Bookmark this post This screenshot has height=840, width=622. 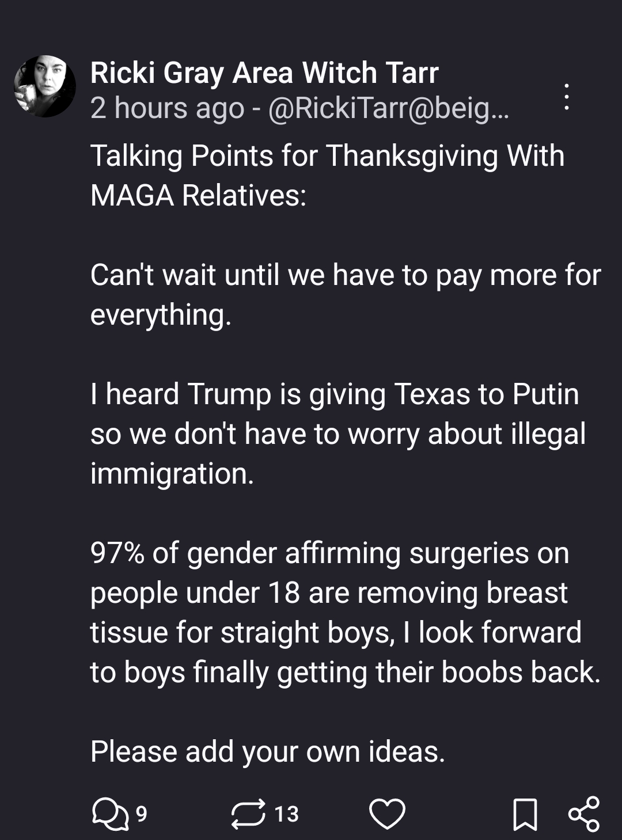[x=525, y=814]
